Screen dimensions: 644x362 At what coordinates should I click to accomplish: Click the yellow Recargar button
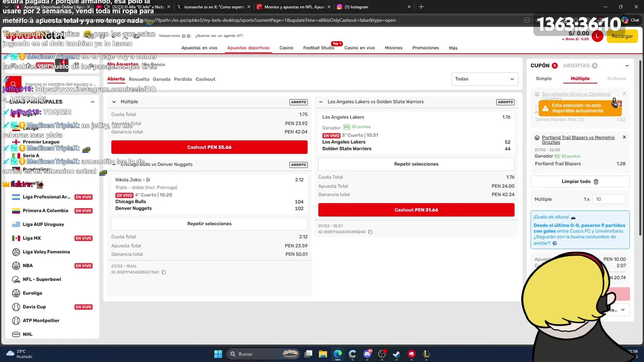pyautogui.click(x=622, y=36)
